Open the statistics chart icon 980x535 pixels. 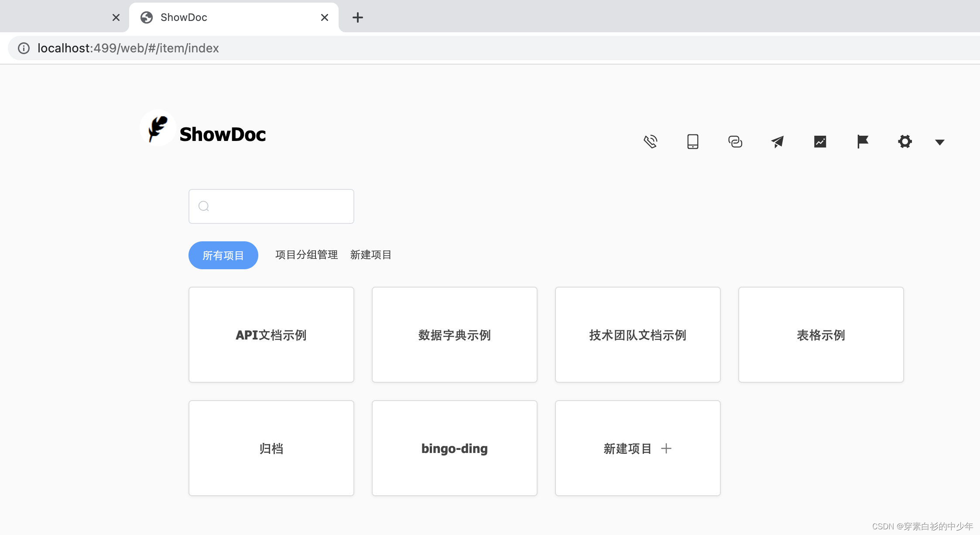pyautogui.click(x=820, y=141)
